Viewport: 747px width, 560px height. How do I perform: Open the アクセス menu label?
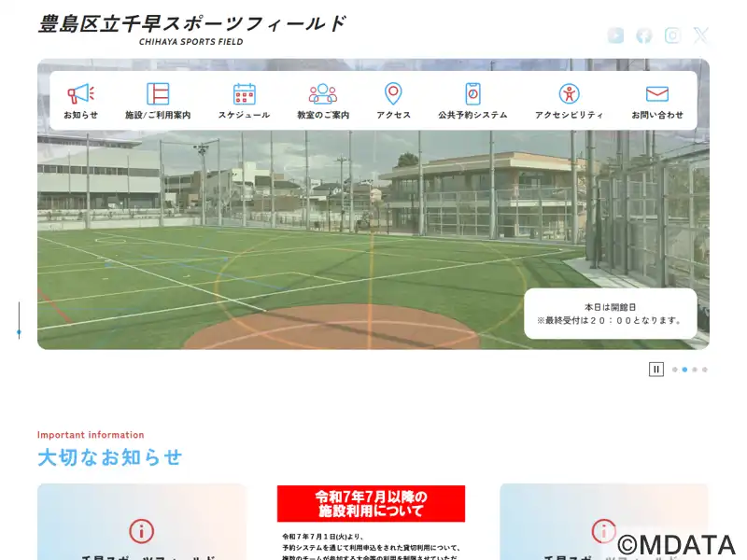[393, 115]
